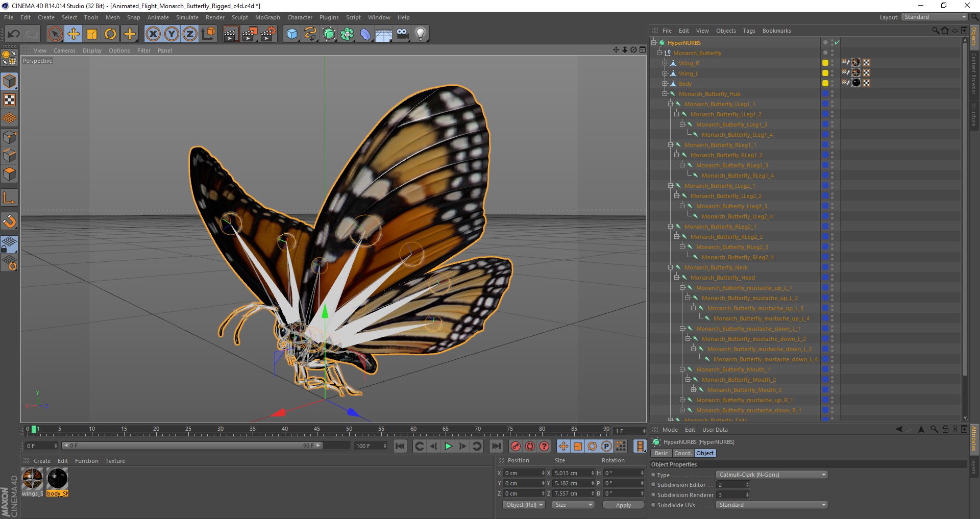This screenshot has height=519, width=980.
Task: Open Attribute Manager User Data menu
Action: tap(715, 430)
